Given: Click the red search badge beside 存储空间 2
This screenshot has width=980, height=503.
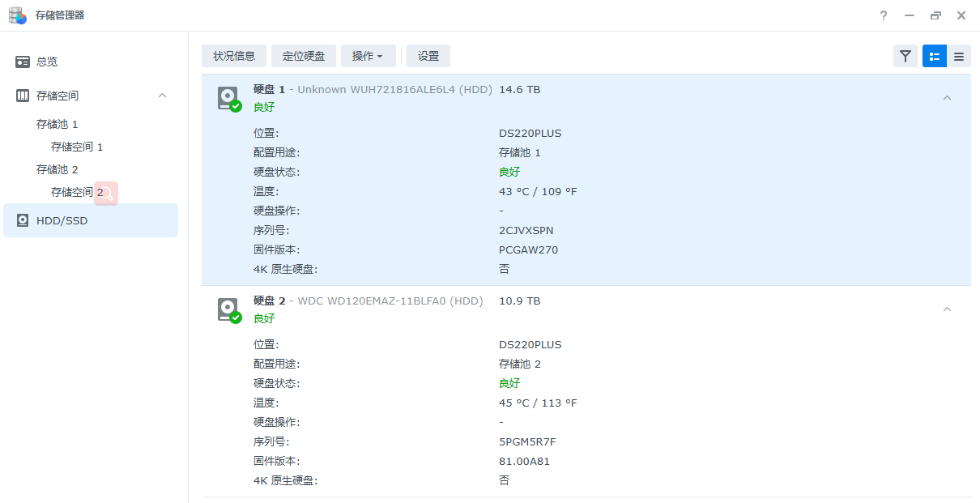Looking at the screenshot, I should pyautogui.click(x=106, y=194).
